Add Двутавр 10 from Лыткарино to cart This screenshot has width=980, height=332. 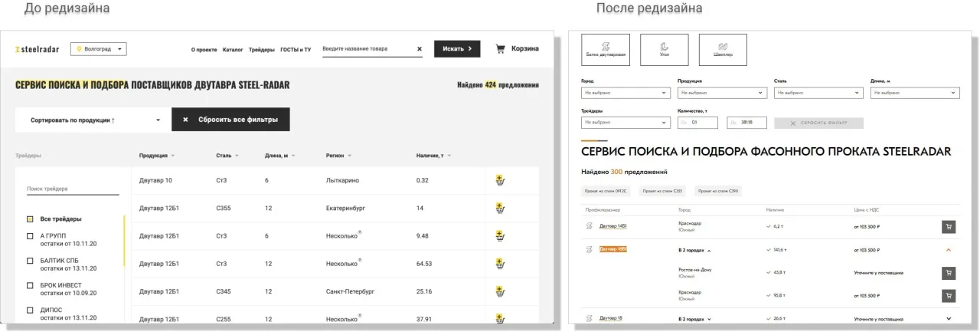[500, 181]
